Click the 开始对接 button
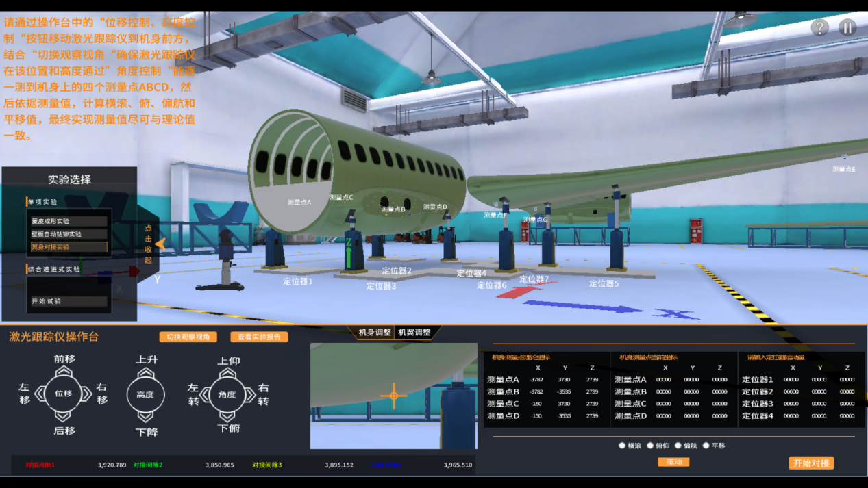The height and width of the screenshot is (488, 868). pyautogui.click(x=811, y=463)
